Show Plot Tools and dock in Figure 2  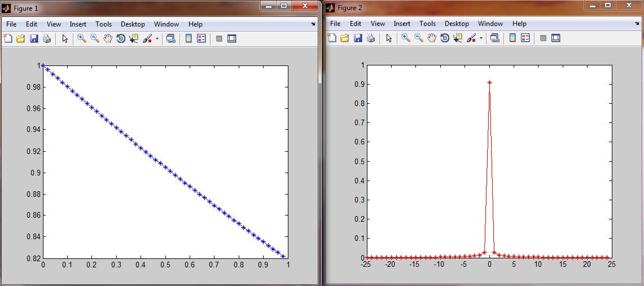[x=555, y=38]
